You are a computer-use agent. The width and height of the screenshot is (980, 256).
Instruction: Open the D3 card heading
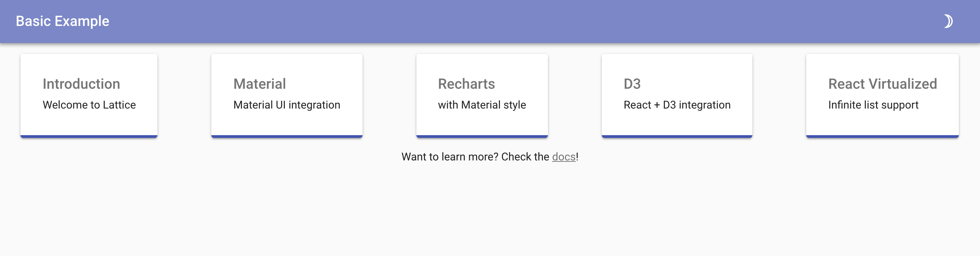pyautogui.click(x=632, y=84)
